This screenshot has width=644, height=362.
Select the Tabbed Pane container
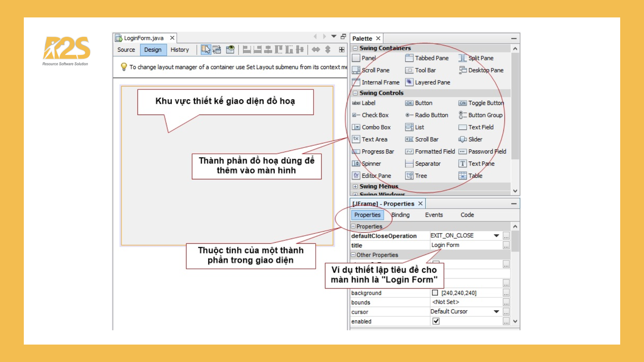pos(427,58)
